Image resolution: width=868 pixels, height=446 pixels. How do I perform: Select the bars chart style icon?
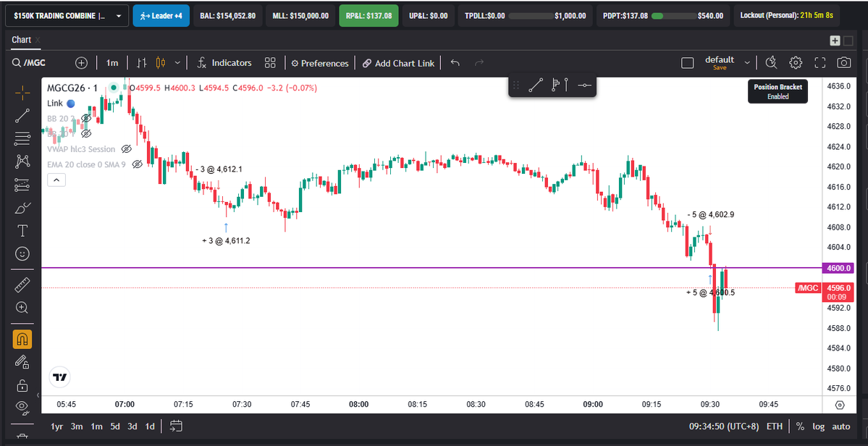[x=143, y=63]
